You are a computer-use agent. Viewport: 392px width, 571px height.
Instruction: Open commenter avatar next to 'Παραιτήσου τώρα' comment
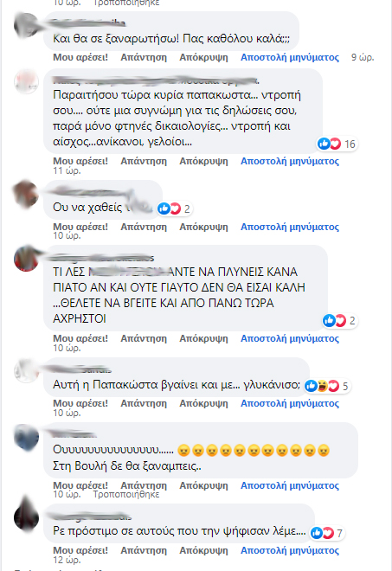(26, 81)
